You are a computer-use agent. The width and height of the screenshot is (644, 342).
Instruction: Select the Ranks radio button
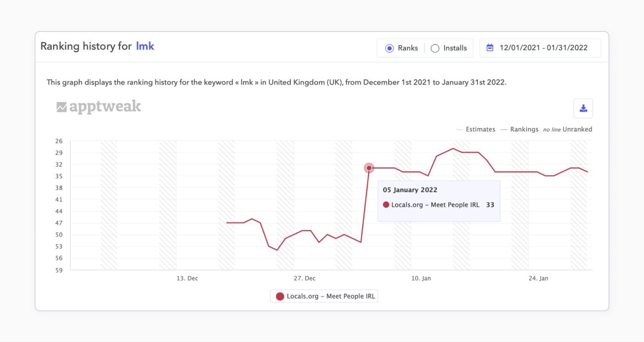point(389,48)
